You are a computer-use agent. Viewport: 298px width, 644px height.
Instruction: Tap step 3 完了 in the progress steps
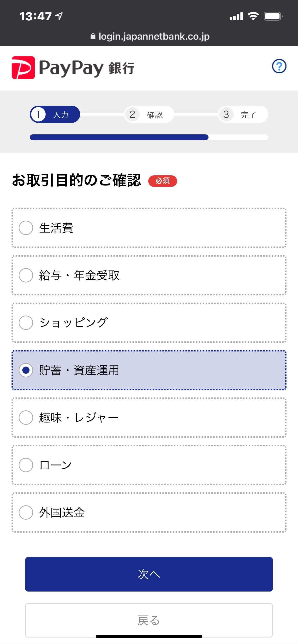(x=243, y=115)
